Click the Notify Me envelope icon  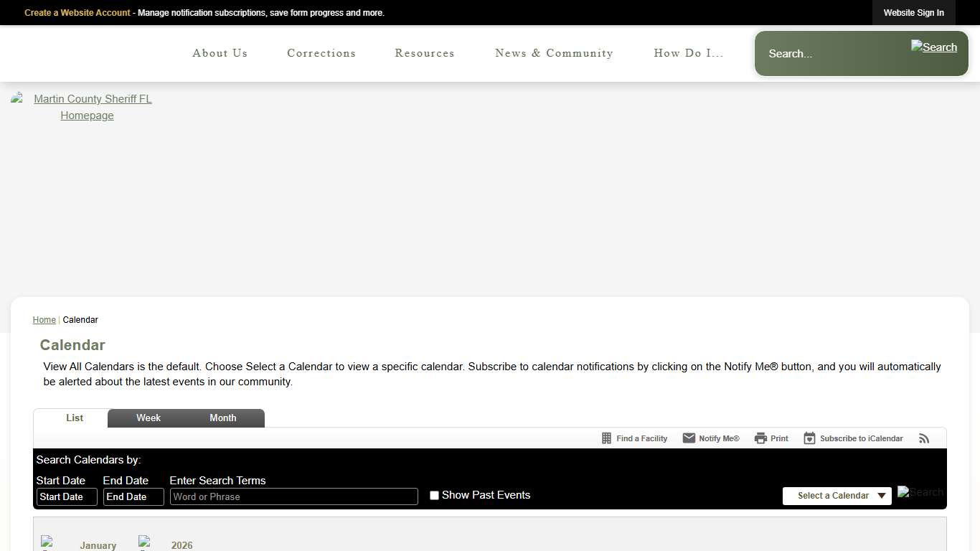(x=689, y=438)
